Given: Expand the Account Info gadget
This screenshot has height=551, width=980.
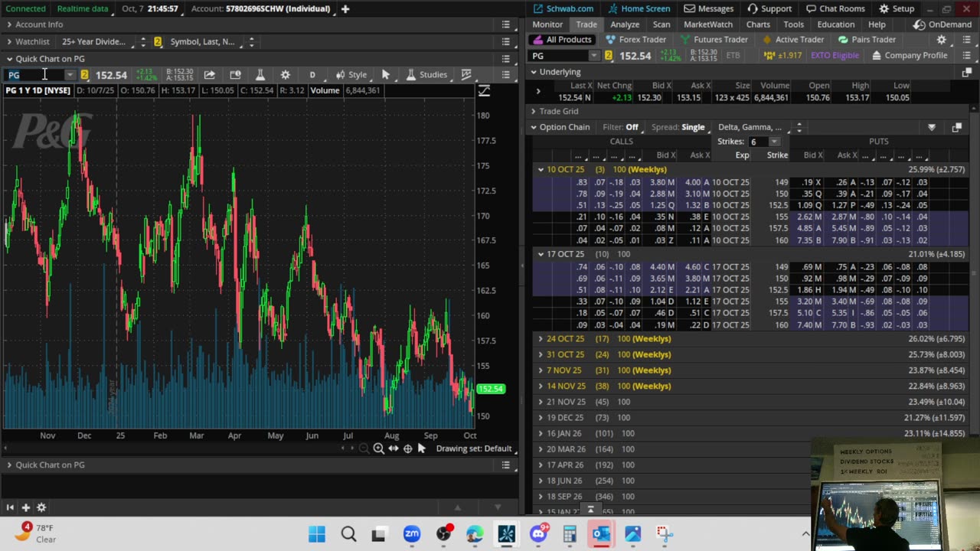Looking at the screenshot, I should click(x=9, y=24).
